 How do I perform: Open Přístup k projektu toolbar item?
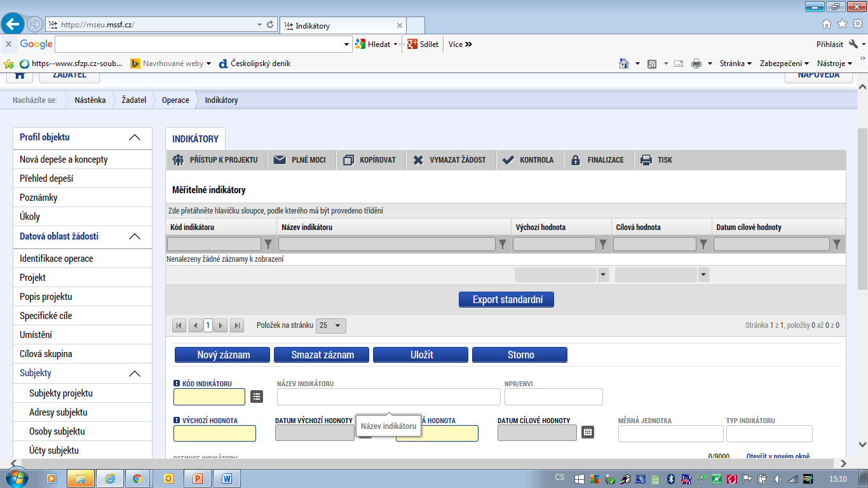[x=216, y=160]
